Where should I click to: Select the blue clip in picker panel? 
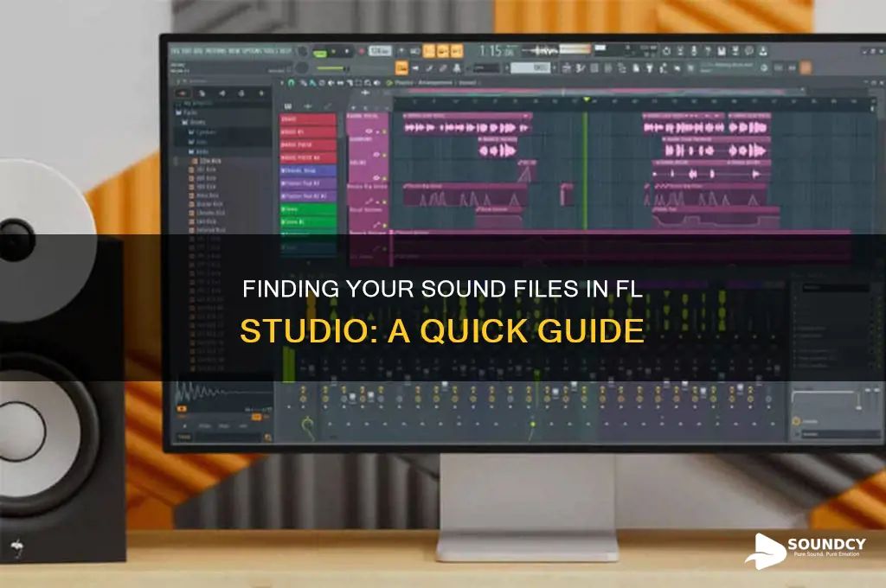308,170
